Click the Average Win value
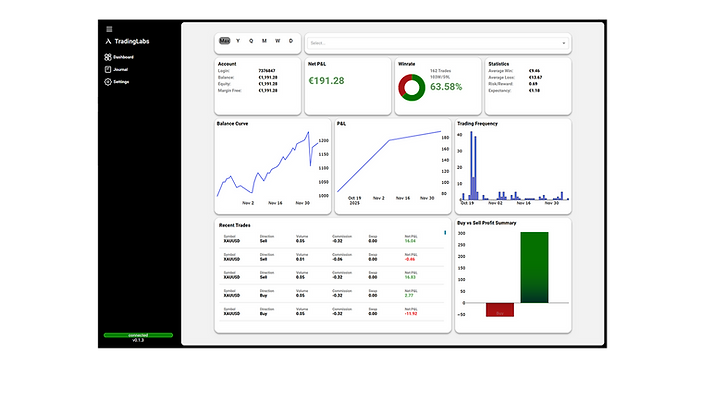 pyautogui.click(x=534, y=71)
